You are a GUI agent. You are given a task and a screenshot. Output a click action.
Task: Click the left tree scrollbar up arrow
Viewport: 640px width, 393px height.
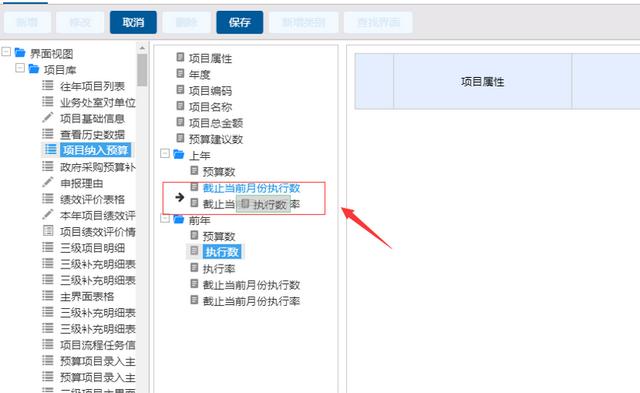(x=142, y=48)
